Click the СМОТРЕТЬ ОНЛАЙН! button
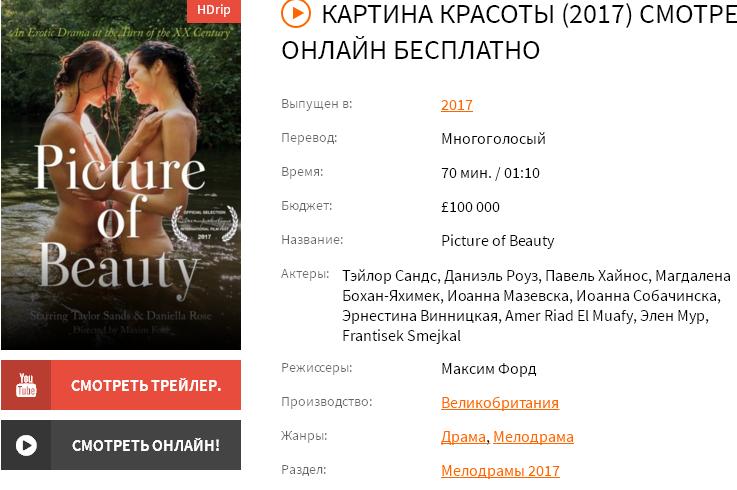Image resolution: width=737 pixels, height=490 pixels. point(121,445)
